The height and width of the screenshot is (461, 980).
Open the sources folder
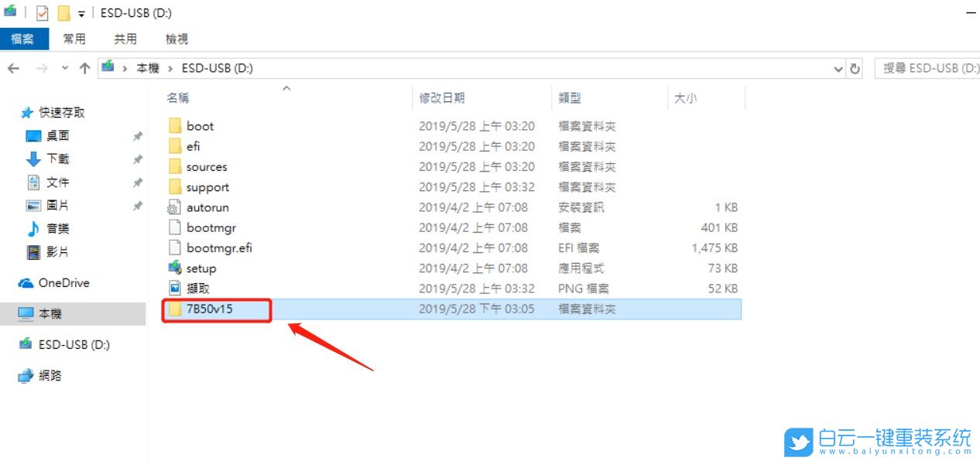click(x=204, y=166)
